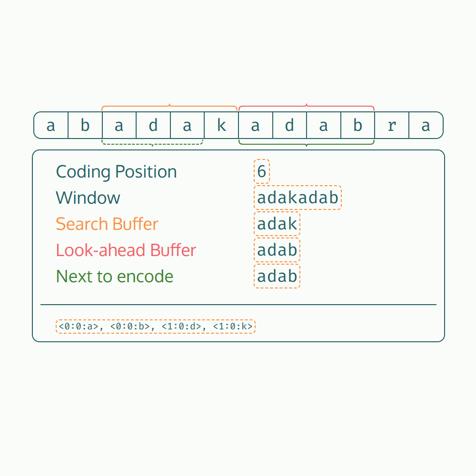Select the last 'a' cell of the array
Viewport: 476px width, 476px height.
pos(426,126)
